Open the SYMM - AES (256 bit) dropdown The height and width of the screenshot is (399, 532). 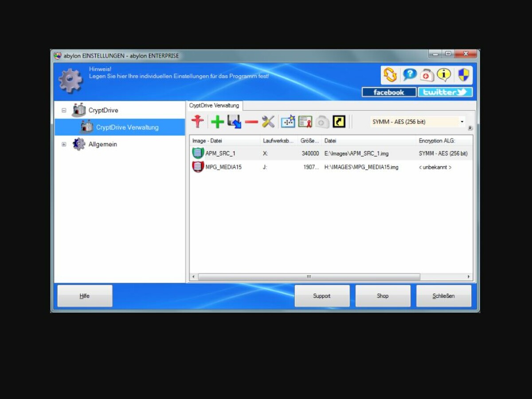pyautogui.click(x=462, y=121)
